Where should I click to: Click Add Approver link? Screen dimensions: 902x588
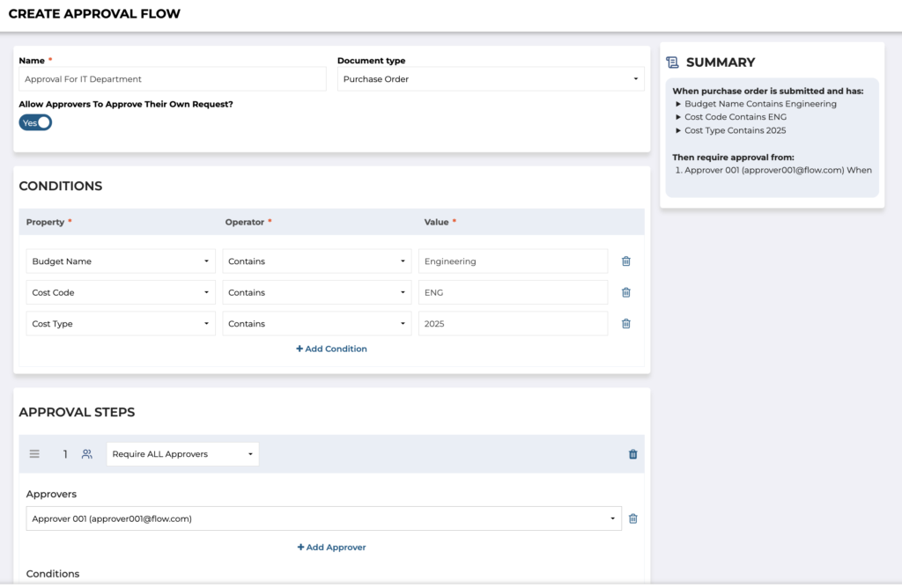click(x=331, y=548)
